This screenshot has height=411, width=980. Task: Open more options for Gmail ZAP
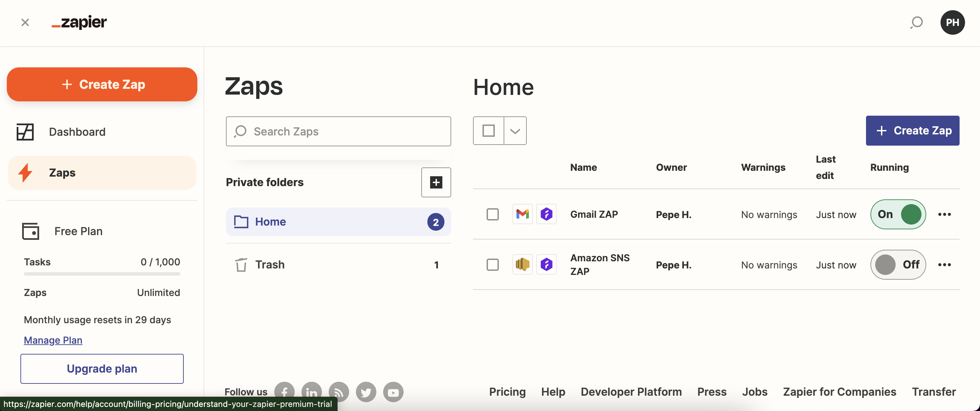pyautogui.click(x=944, y=214)
